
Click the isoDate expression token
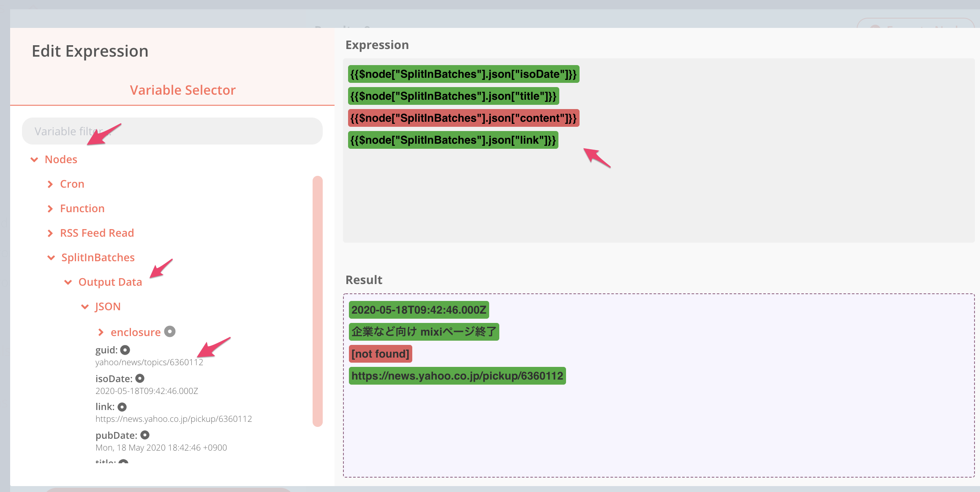463,74
